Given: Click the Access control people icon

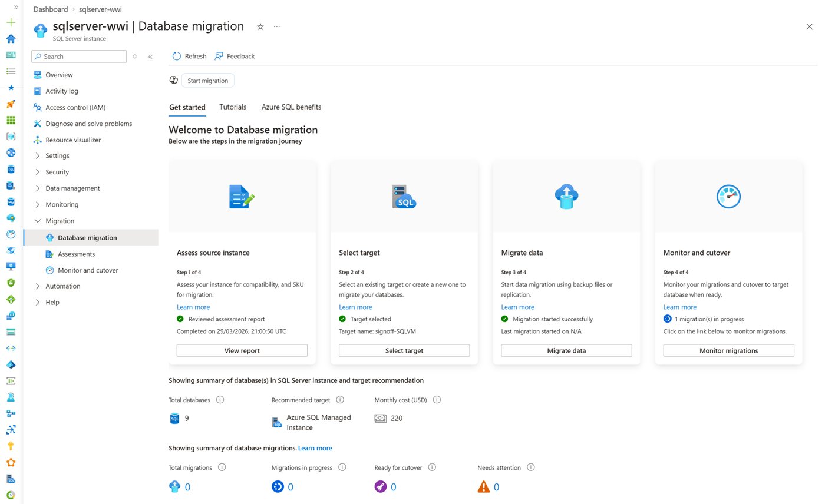Looking at the screenshot, I should click(38, 107).
